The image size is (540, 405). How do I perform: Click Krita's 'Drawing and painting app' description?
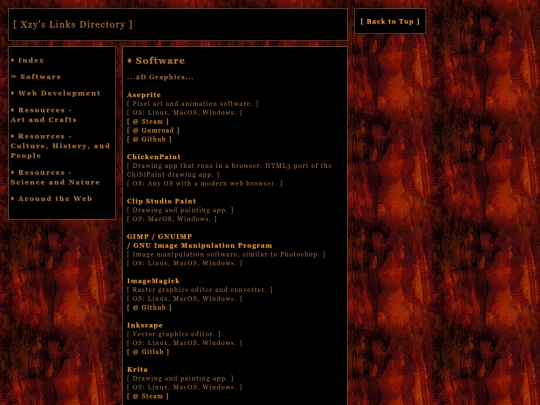[180, 378]
